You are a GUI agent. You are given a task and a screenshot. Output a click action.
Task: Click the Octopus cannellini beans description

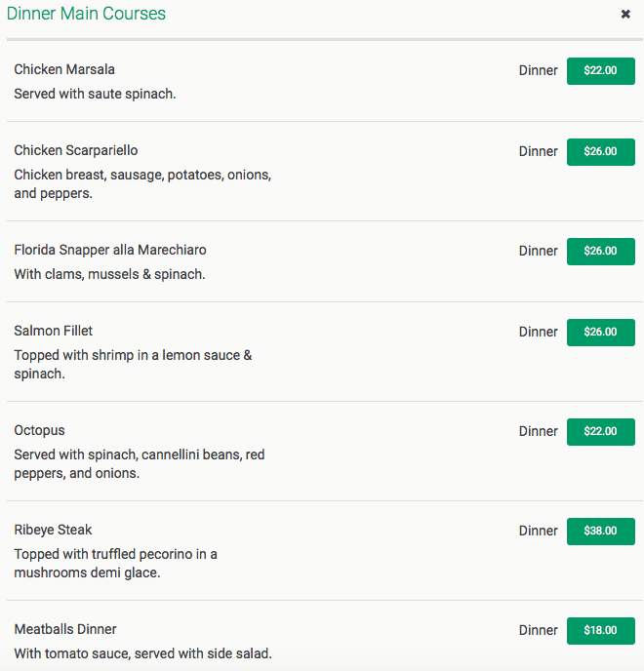pyautogui.click(x=140, y=464)
